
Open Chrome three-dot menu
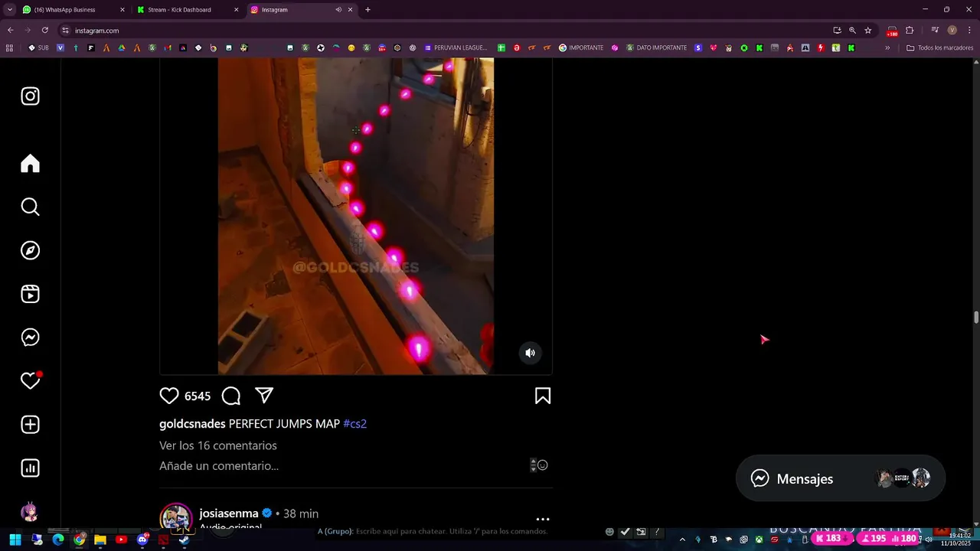pyautogui.click(x=969, y=31)
